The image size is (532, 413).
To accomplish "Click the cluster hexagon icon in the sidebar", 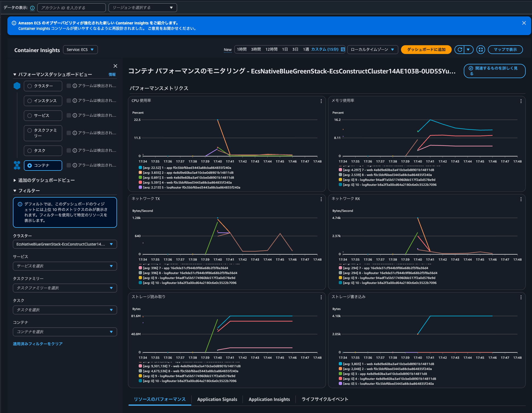I will [x=17, y=86].
